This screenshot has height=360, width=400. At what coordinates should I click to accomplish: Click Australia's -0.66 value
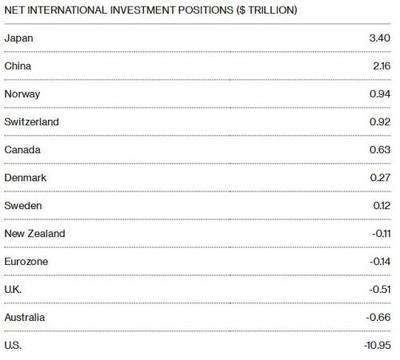pos(378,317)
